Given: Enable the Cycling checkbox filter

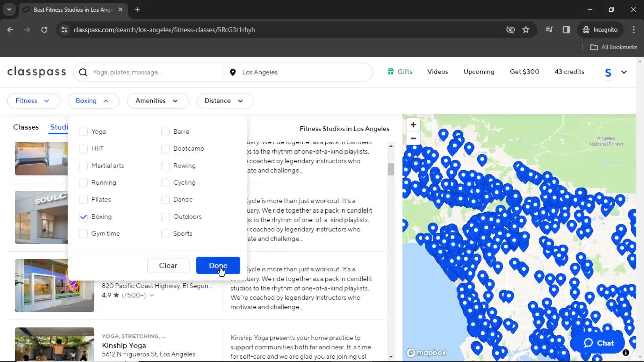Looking at the screenshot, I should [165, 182].
